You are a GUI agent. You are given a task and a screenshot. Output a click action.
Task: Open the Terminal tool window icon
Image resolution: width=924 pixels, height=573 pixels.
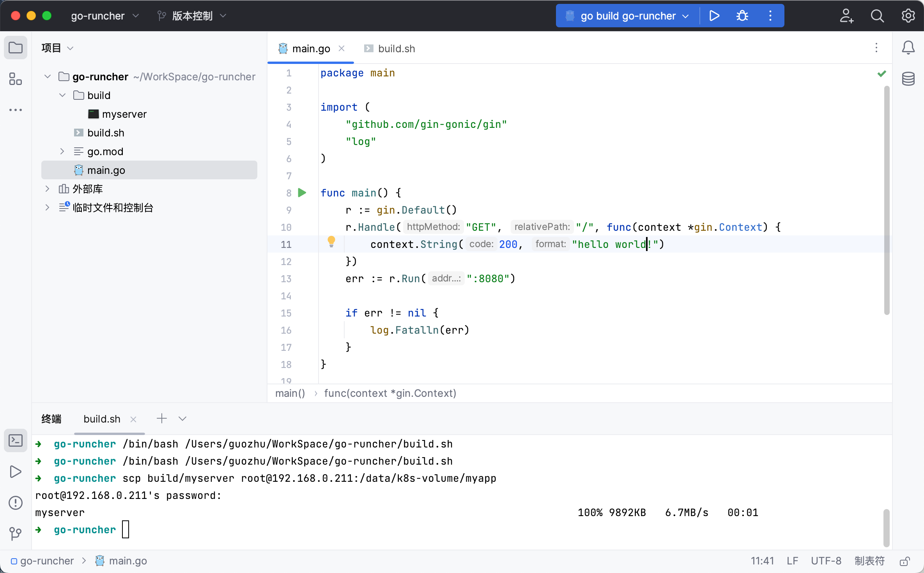[x=16, y=440]
